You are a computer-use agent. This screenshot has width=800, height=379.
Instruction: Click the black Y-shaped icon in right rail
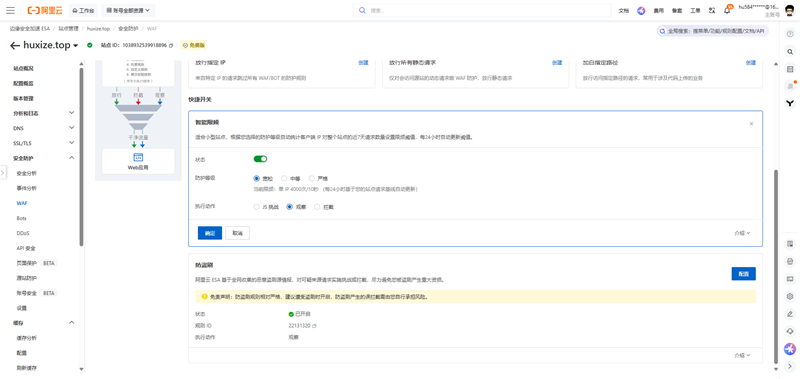(790, 104)
